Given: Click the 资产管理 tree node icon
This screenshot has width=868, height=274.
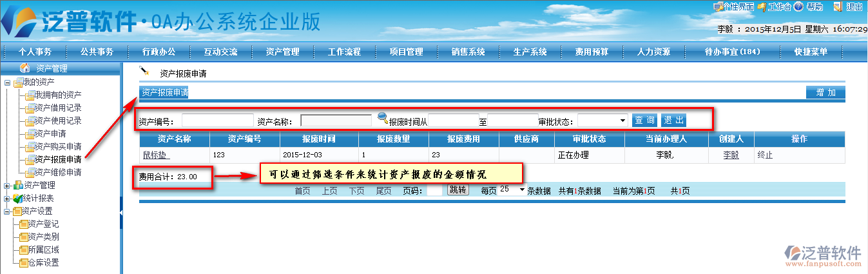Looking at the screenshot, I should pos(18,185).
